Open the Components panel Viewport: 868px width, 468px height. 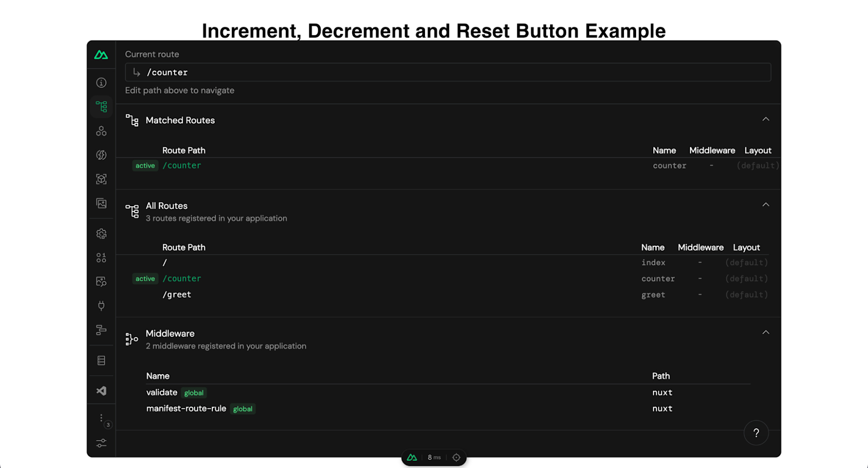101,131
